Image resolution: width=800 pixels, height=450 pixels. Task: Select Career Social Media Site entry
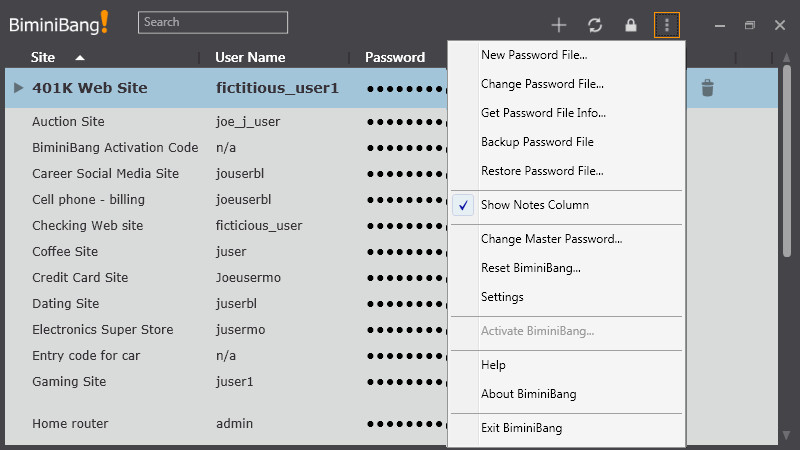tap(105, 173)
